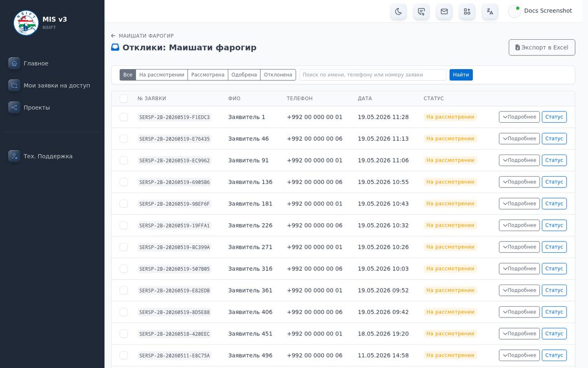Toggle dark mode with the moon icon
The image size is (588, 368).
tap(398, 11)
